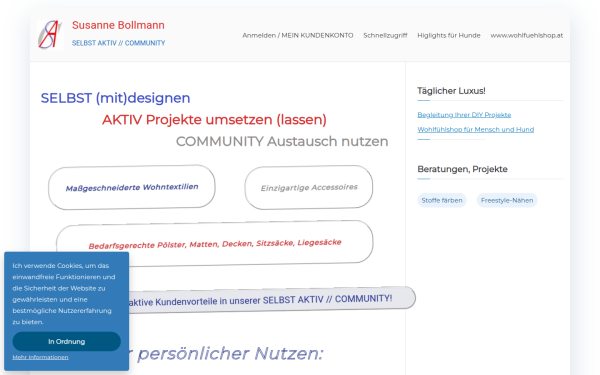
Task: Click the Täglicher Luxus! sidebar heading
Action: (451, 91)
